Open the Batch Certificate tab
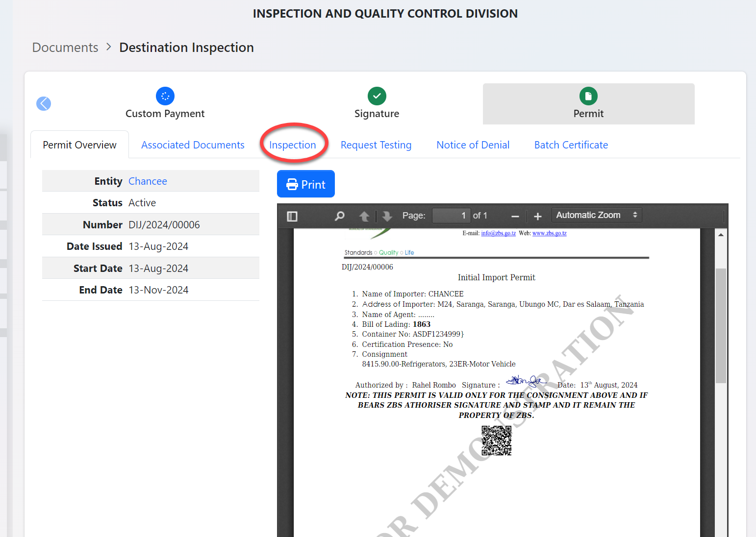The height and width of the screenshot is (537, 756). [571, 145]
